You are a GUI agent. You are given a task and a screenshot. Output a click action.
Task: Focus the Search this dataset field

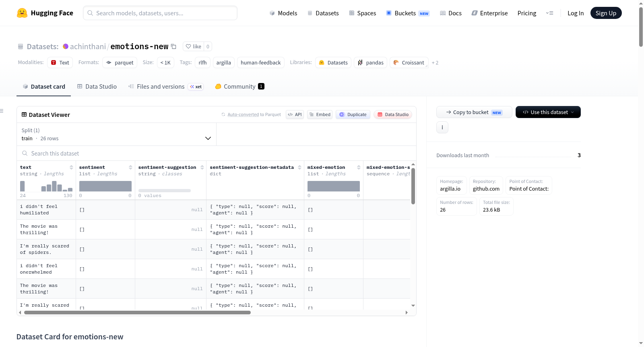[x=217, y=153]
